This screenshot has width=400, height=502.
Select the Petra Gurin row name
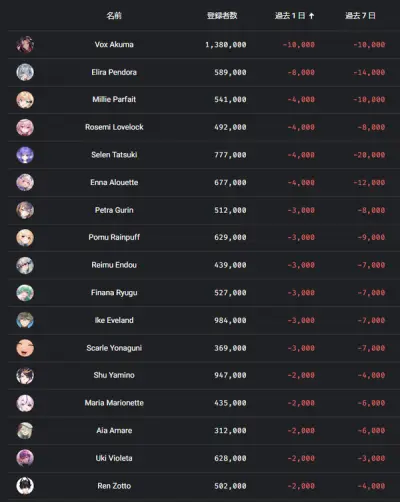114,210
